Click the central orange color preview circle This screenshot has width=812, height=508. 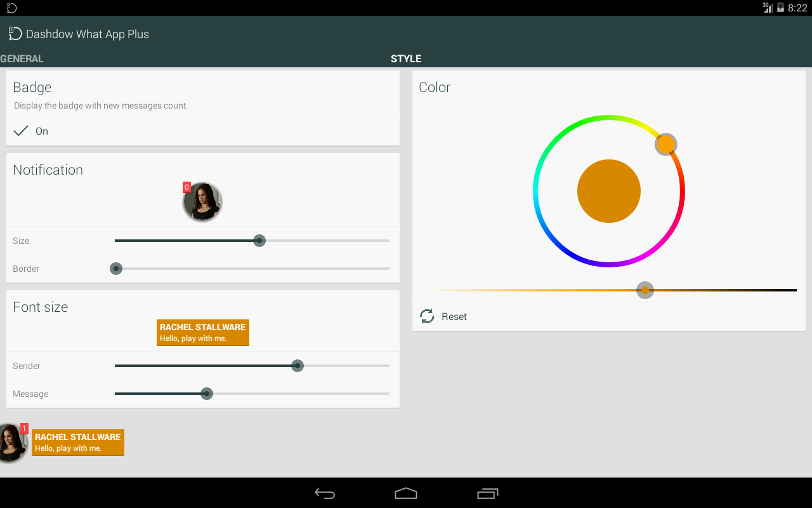point(608,190)
